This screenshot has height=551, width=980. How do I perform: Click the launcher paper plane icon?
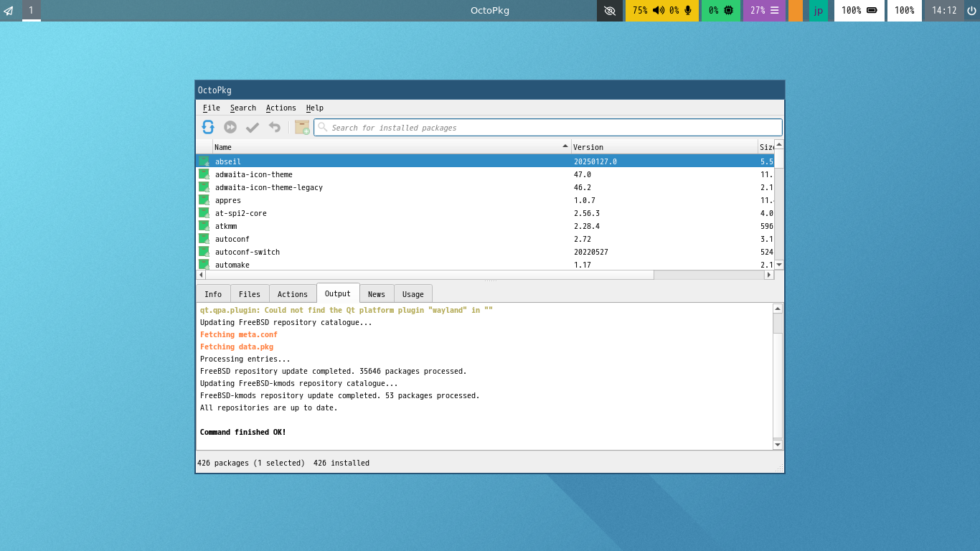9,11
